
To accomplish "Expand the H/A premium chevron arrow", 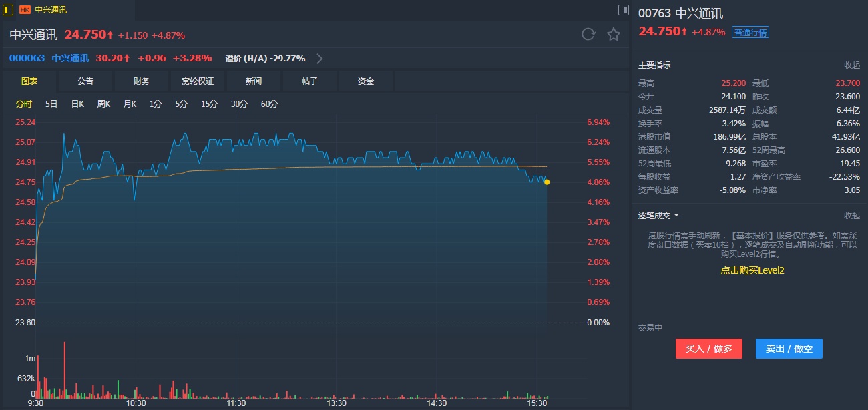I will coord(320,59).
